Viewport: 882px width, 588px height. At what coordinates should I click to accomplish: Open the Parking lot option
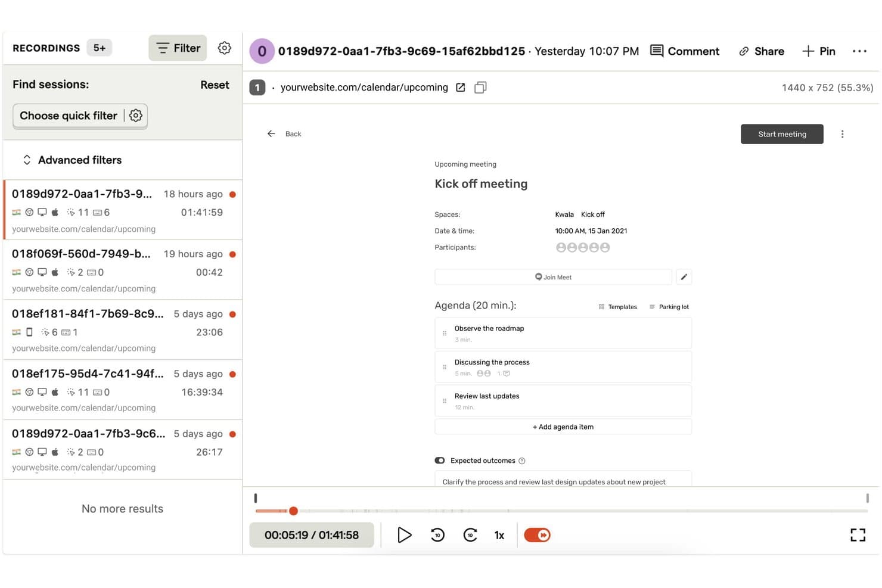pyautogui.click(x=669, y=307)
